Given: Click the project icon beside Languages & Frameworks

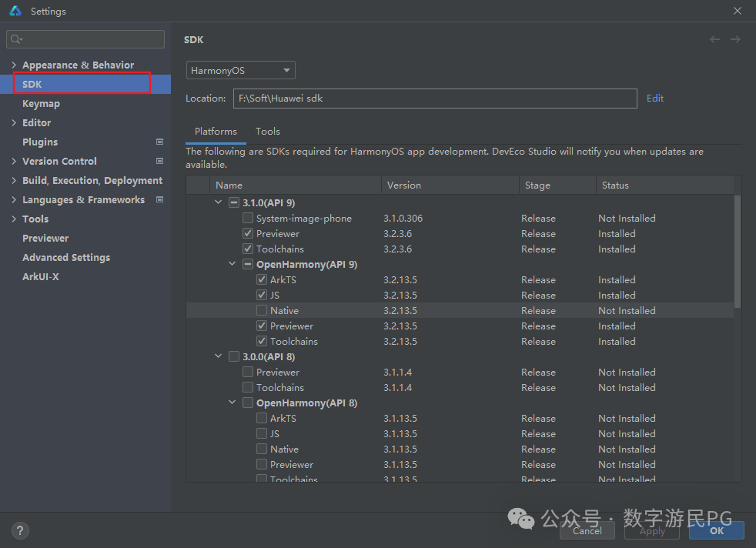Looking at the screenshot, I should tap(159, 199).
